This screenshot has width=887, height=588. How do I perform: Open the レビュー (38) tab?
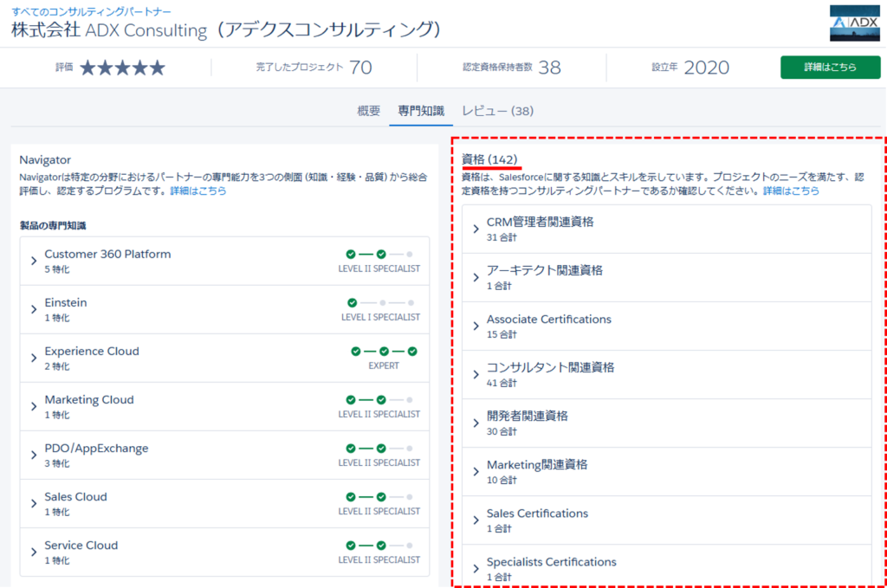tap(498, 111)
